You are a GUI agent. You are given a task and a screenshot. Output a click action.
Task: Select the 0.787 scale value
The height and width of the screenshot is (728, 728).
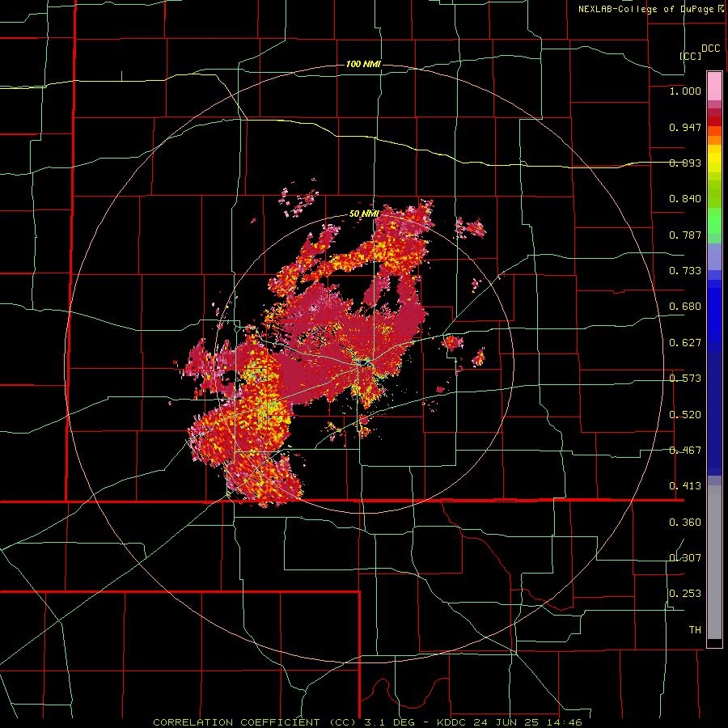(x=685, y=235)
